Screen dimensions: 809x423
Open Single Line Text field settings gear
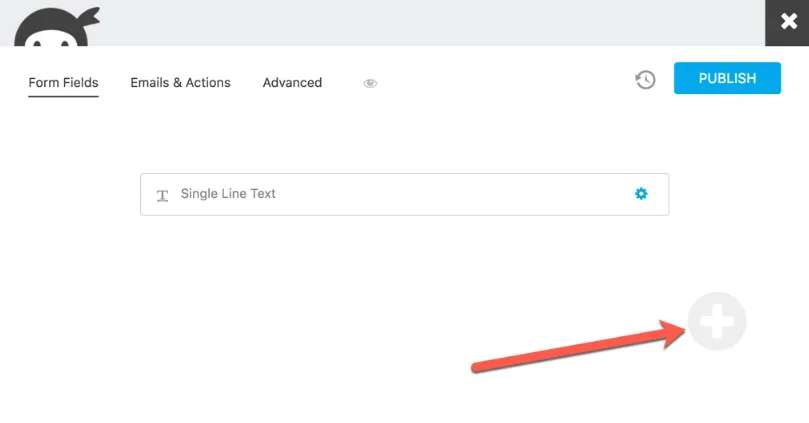(x=641, y=193)
